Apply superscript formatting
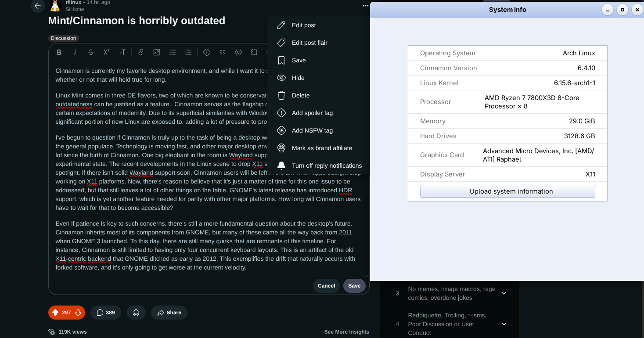The height and width of the screenshot is (338, 644). 107,52
